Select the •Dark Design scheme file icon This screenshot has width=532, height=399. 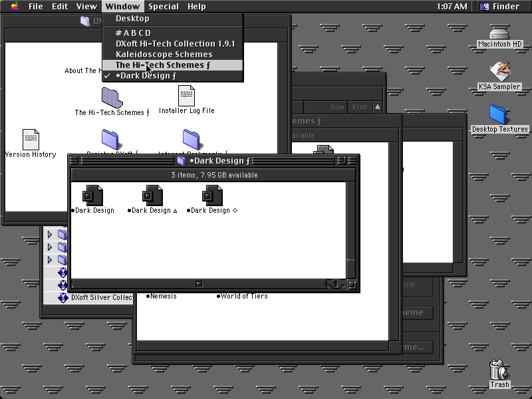[92, 196]
